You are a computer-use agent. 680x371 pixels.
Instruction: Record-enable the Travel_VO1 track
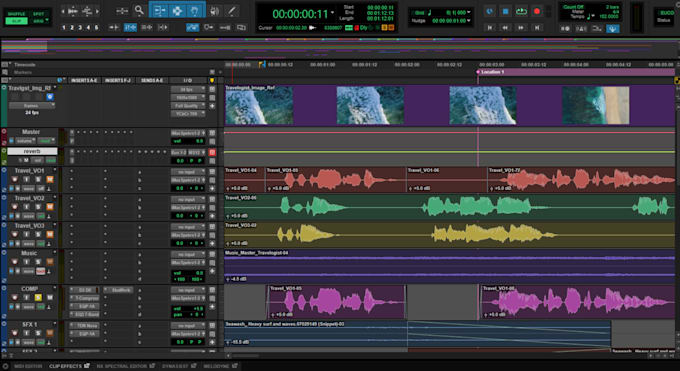pos(15,180)
